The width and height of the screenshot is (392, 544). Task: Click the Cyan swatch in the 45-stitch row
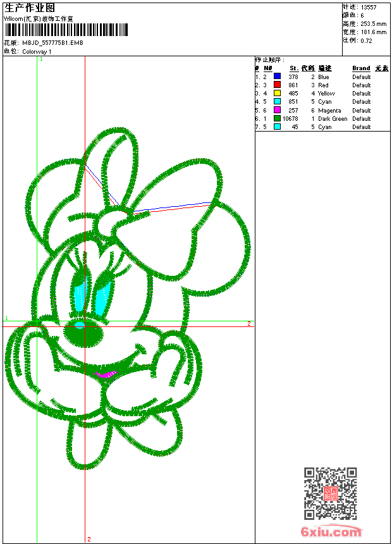(x=277, y=127)
